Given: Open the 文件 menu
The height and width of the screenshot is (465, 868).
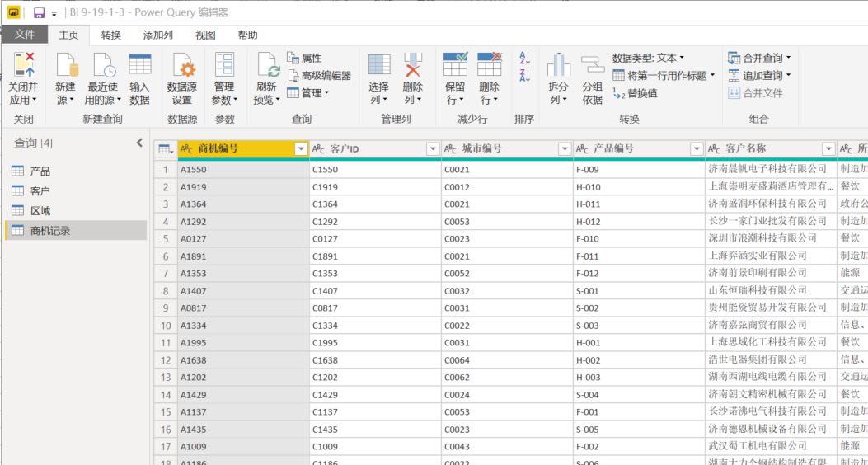Looking at the screenshot, I should tap(25, 35).
